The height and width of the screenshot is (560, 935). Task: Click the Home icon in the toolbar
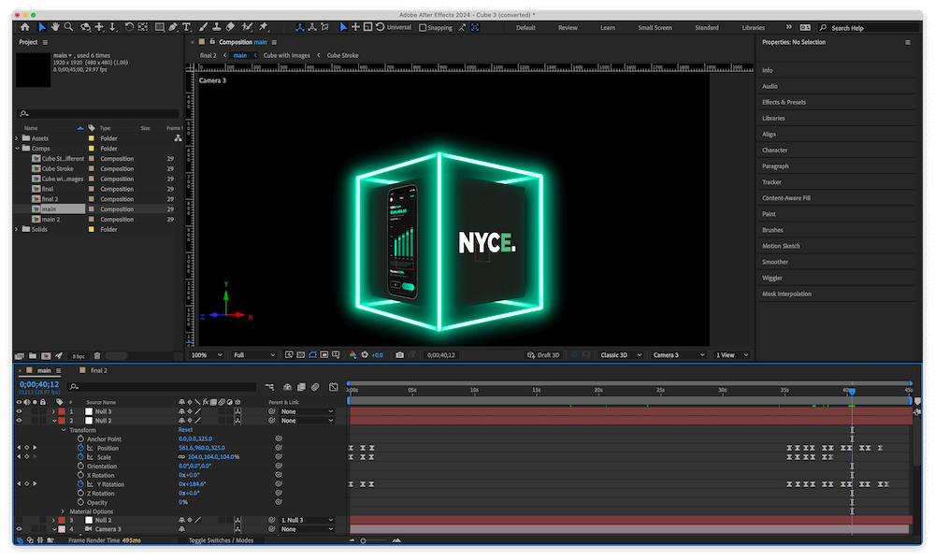click(x=25, y=27)
